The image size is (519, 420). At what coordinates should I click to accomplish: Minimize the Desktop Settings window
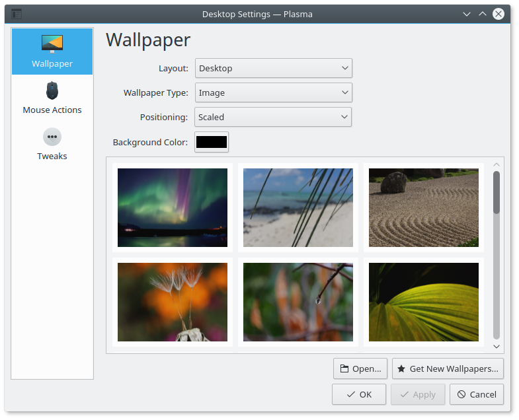click(467, 14)
